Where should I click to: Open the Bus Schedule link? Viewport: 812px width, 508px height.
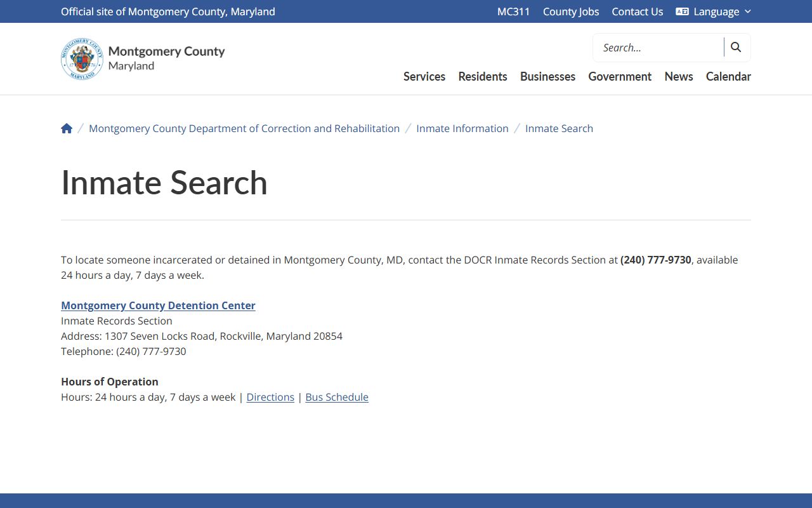click(337, 397)
